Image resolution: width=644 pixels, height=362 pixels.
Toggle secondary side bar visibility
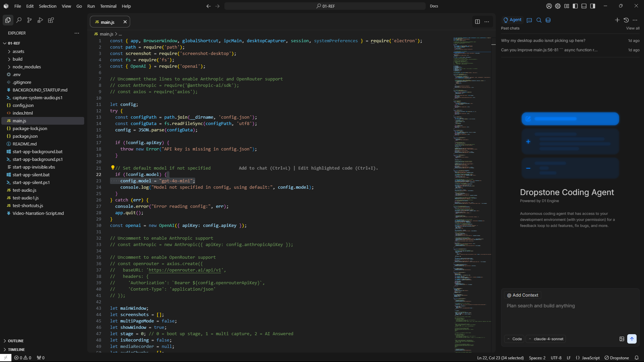click(x=593, y=6)
